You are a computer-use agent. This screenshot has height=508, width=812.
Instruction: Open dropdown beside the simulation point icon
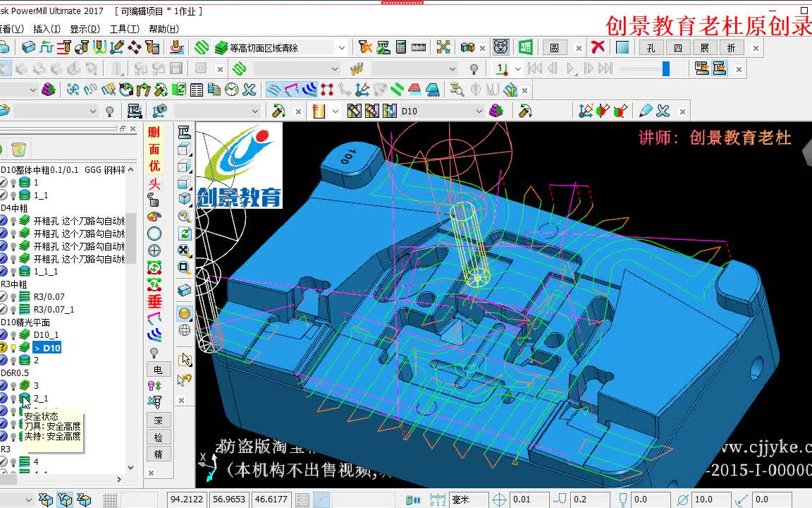coord(518,69)
